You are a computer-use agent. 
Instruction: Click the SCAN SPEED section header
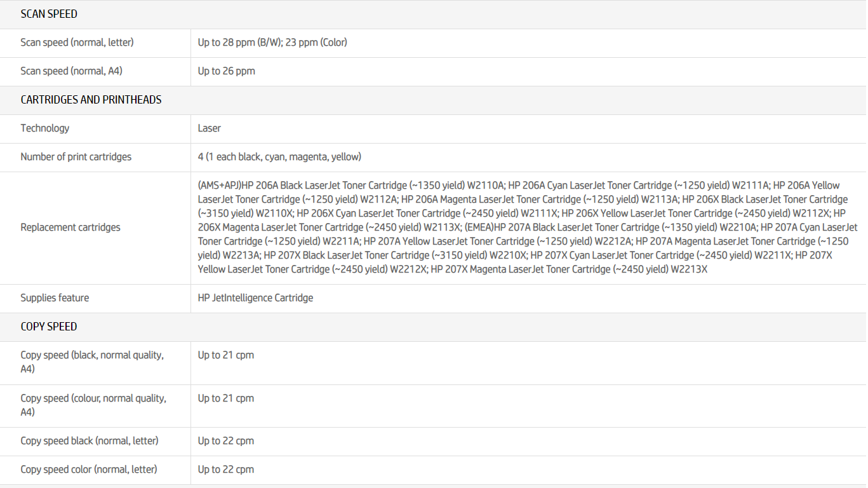(x=49, y=14)
